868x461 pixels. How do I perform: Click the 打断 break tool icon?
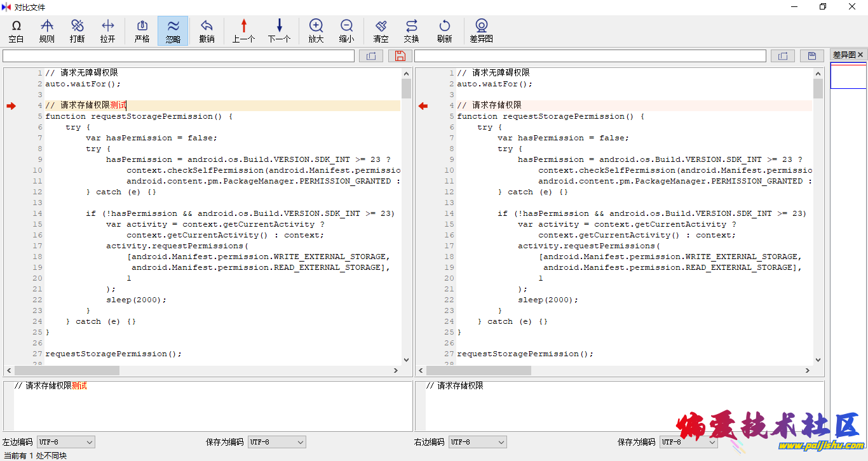78,30
